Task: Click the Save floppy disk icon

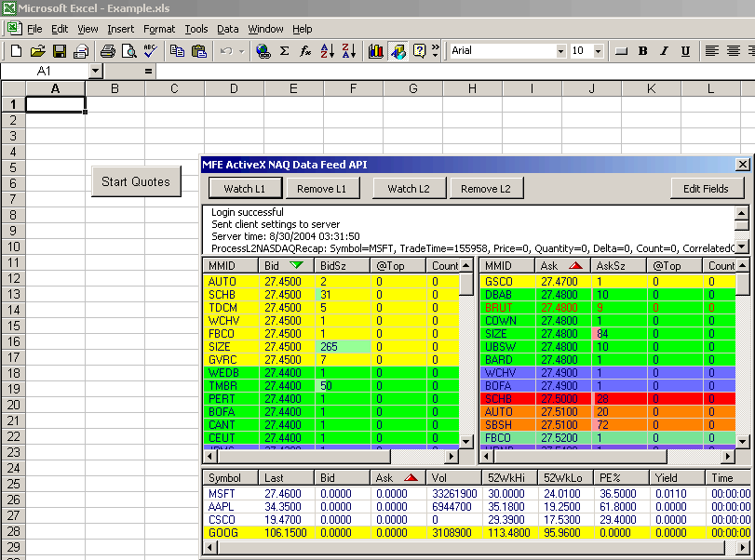Action: pos(59,51)
